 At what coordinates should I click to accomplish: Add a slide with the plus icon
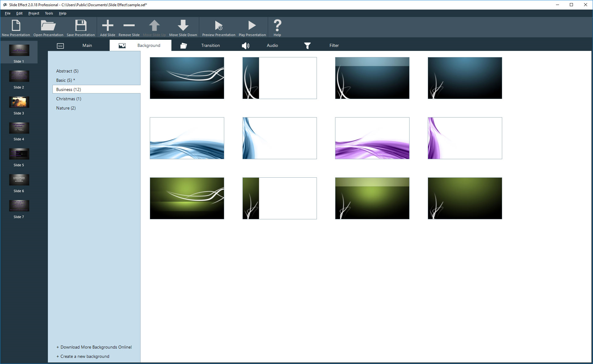107,26
